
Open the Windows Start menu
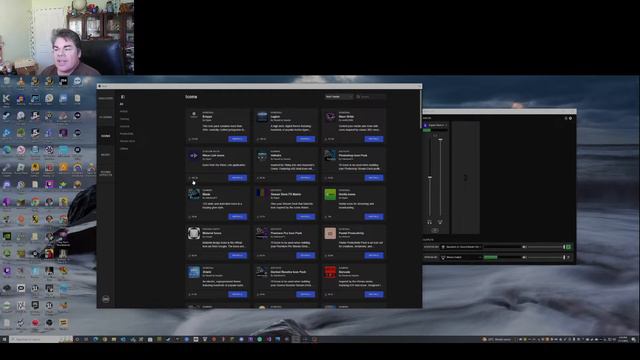click(x=4, y=339)
